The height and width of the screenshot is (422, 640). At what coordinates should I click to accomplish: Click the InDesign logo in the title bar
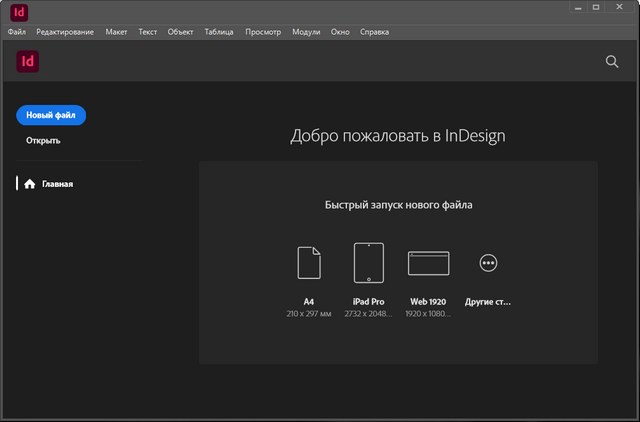click(19, 13)
